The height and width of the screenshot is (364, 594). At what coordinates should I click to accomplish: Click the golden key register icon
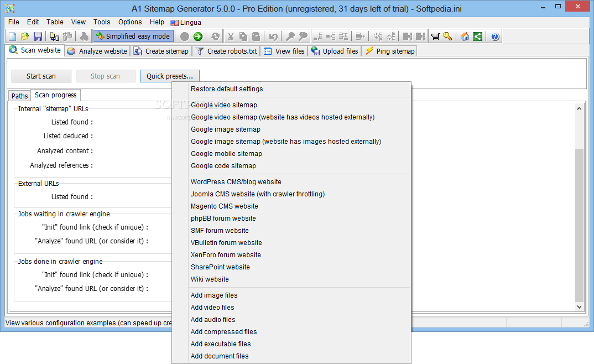[448, 37]
